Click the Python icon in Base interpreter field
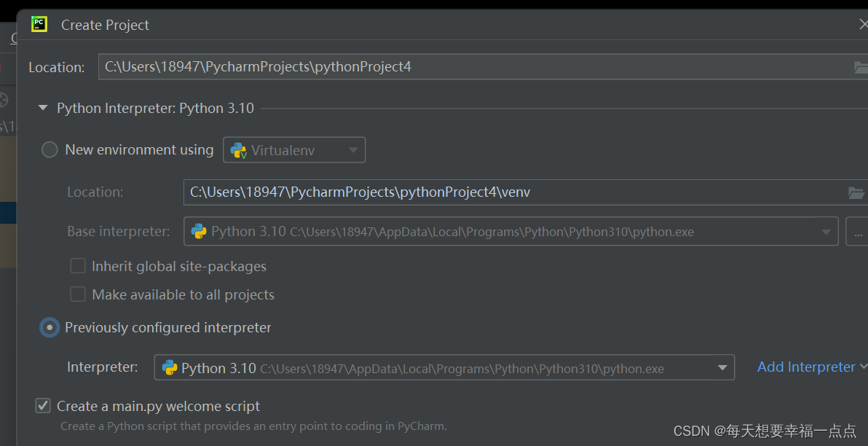This screenshot has height=446, width=868. [199, 232]
